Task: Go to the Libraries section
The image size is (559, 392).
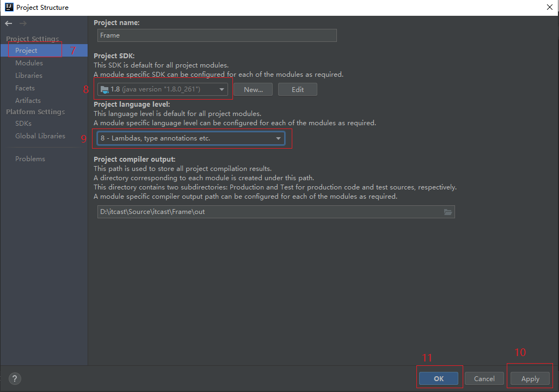Action: (x=29, y=76)
